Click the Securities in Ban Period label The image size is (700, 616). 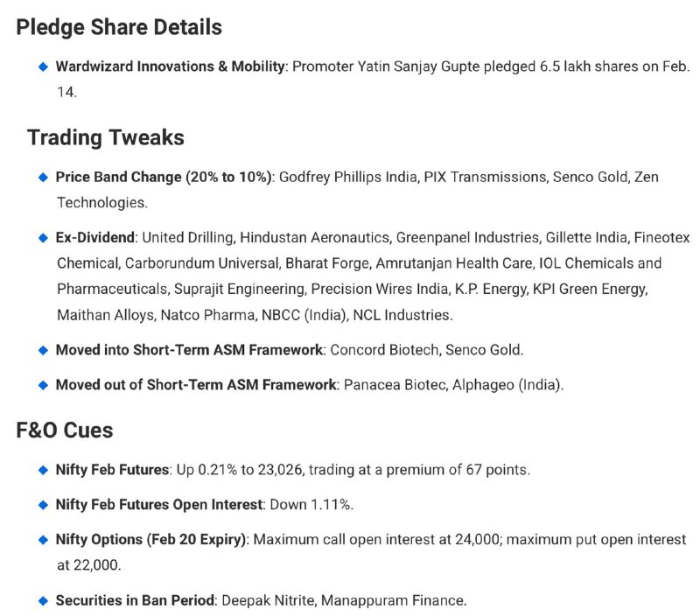coord(136,600)
